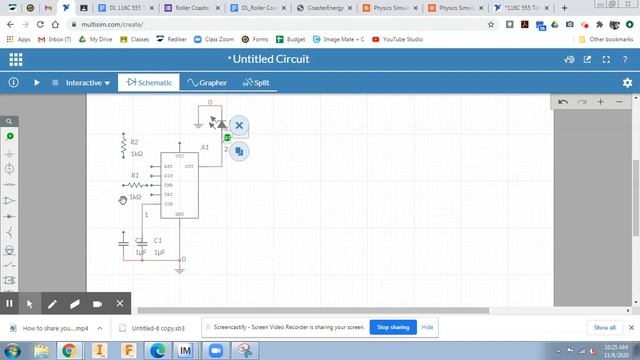Open the bottom component palette icon
This screenshot has width=640, height=360.
[x=10, y=280]
